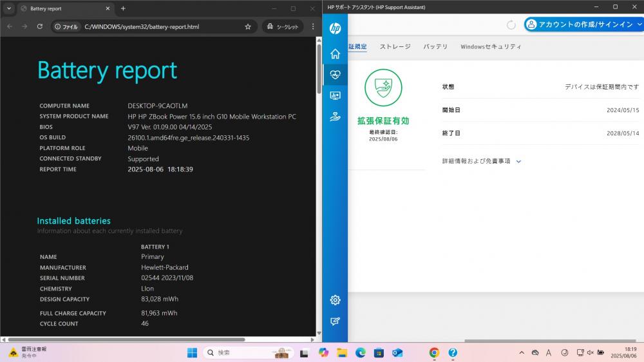644x362 pixels.
Task: Open the feedback icon in HP sidebar
Action: pyautogui.click(x=335, y=321)
